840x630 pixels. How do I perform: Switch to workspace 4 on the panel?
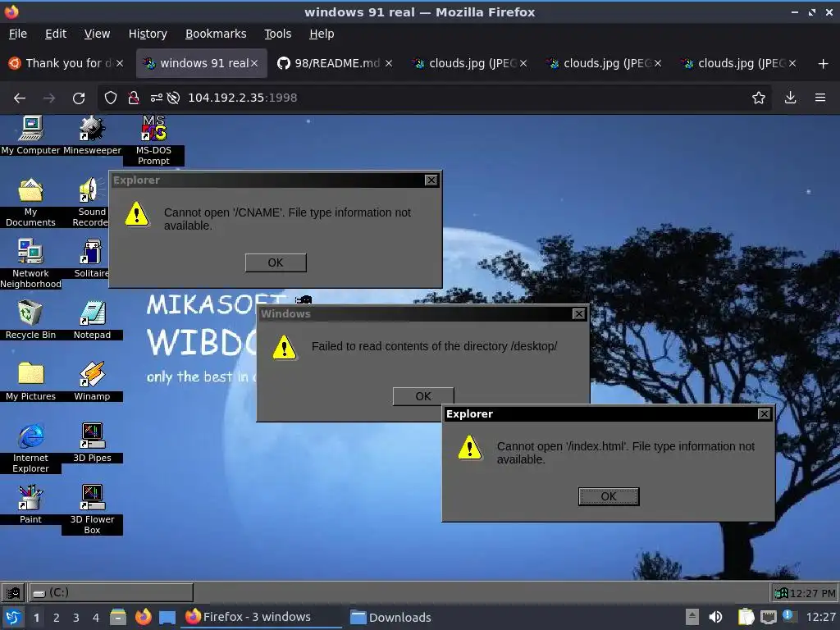[96, 618]
